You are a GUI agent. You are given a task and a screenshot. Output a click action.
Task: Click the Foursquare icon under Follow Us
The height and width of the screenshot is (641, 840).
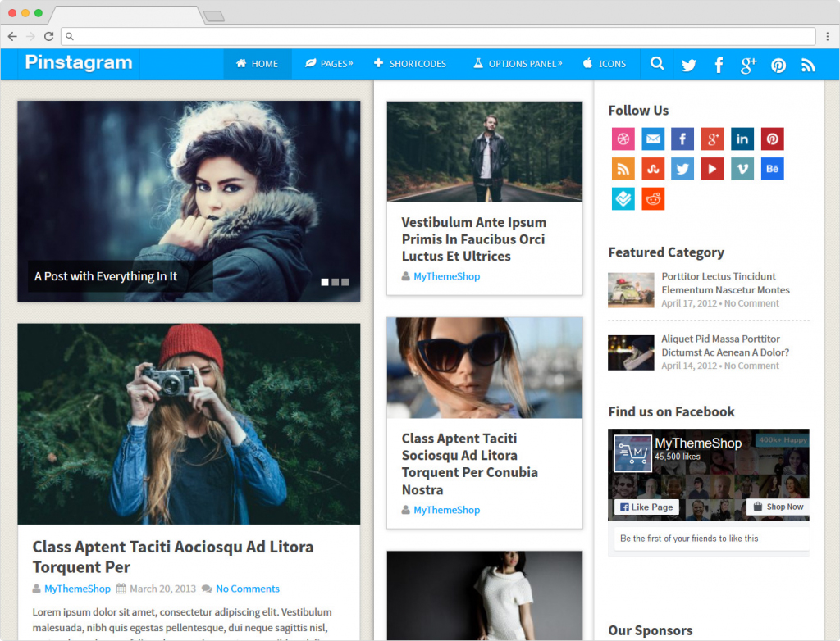click(x=623, y=198)
